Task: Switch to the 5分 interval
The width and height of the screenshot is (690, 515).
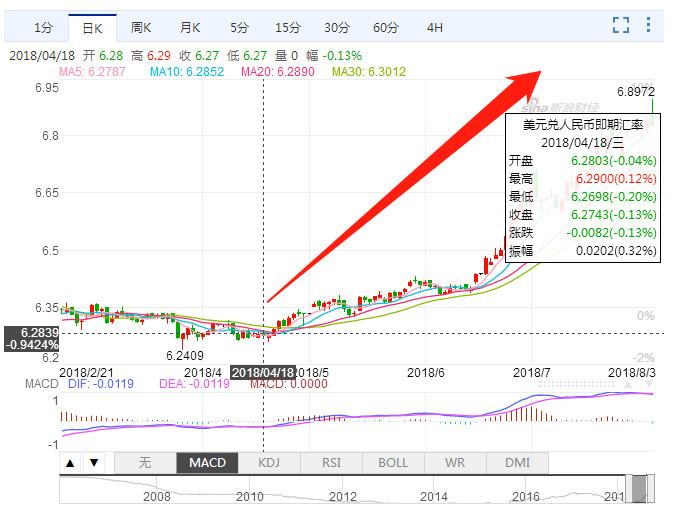Action: [x=239, y=28]
